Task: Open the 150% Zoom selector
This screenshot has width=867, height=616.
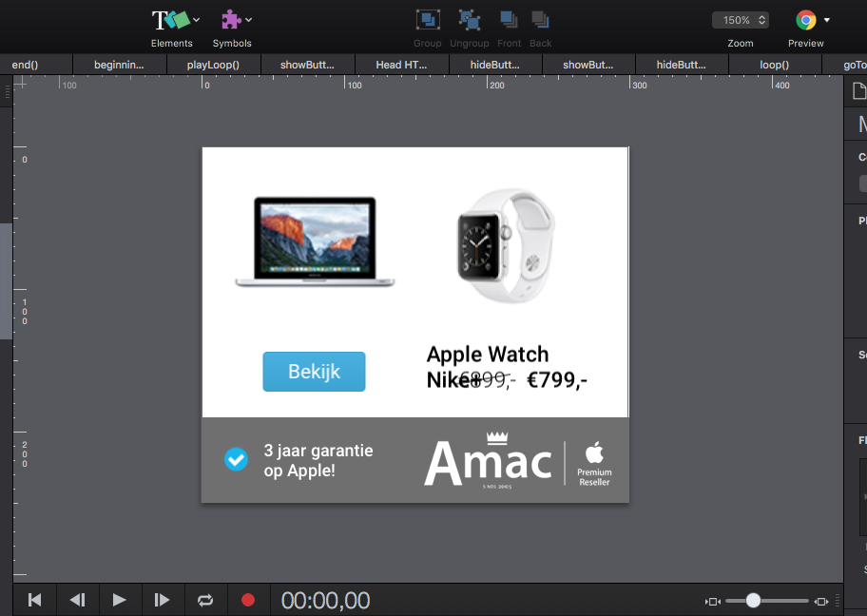Action: [741, 20]
